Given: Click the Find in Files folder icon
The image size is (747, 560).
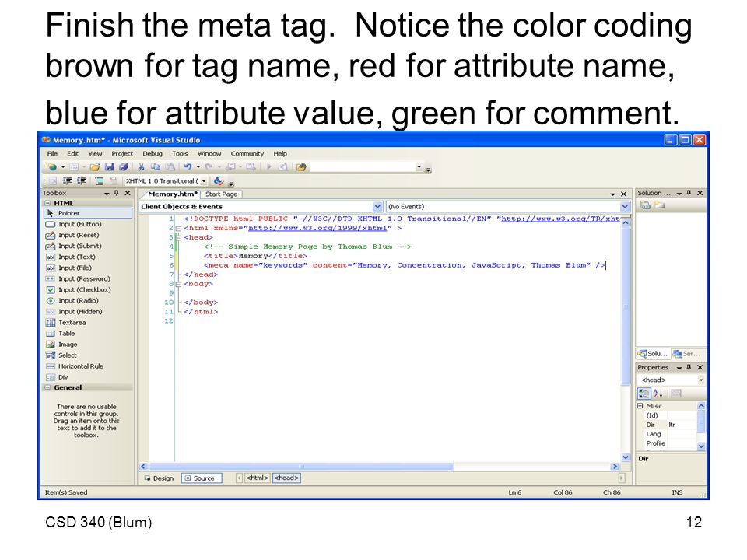Looking at the screenshot, I should tap(300, 167).
